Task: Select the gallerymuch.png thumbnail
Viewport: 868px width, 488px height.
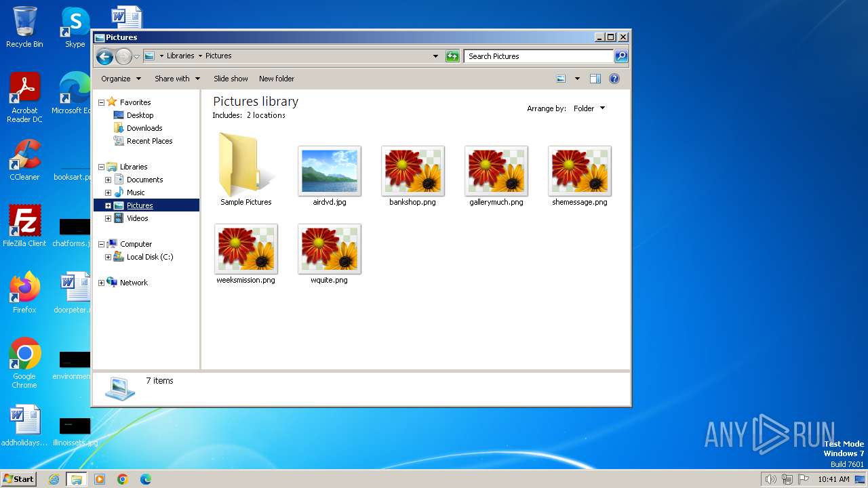Action: (x=496, y=171)
